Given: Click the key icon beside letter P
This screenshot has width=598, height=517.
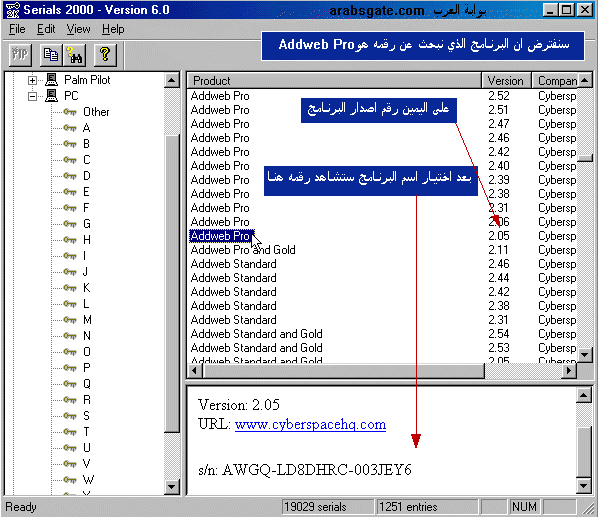Looking at the screenshot, I should 70,368.
